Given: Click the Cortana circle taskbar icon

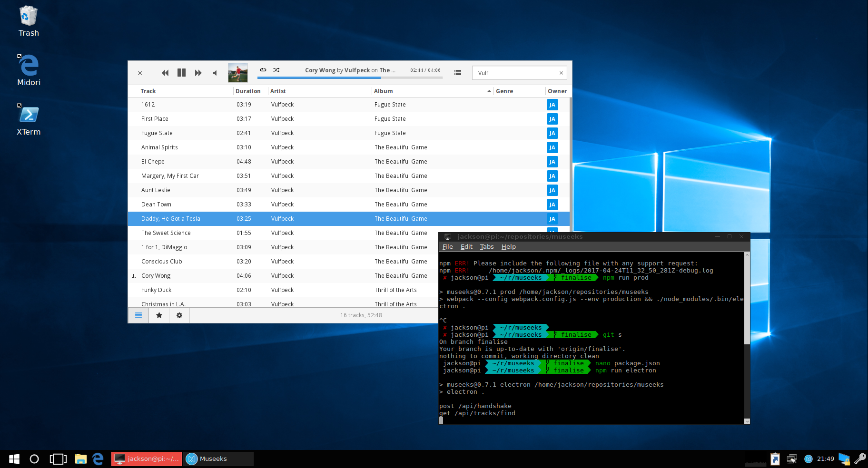Looking at the screenshot, I should point(34,459).
